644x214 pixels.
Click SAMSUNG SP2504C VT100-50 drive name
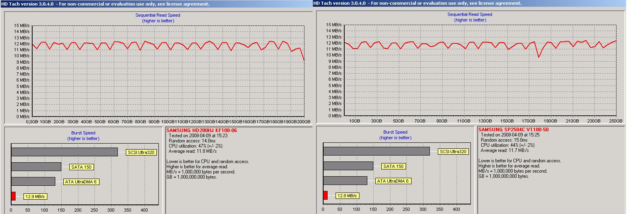[x=513, y=130]
